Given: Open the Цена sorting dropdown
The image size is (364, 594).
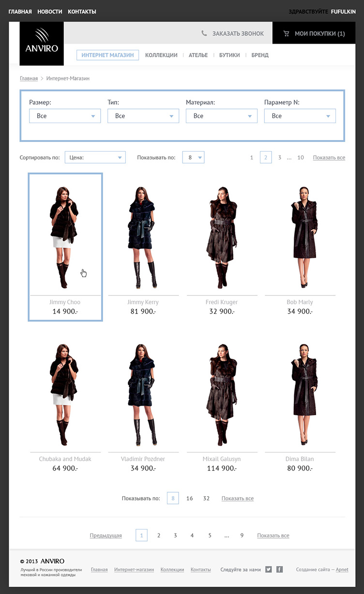Looking at the screenshot, I should 95,157.
